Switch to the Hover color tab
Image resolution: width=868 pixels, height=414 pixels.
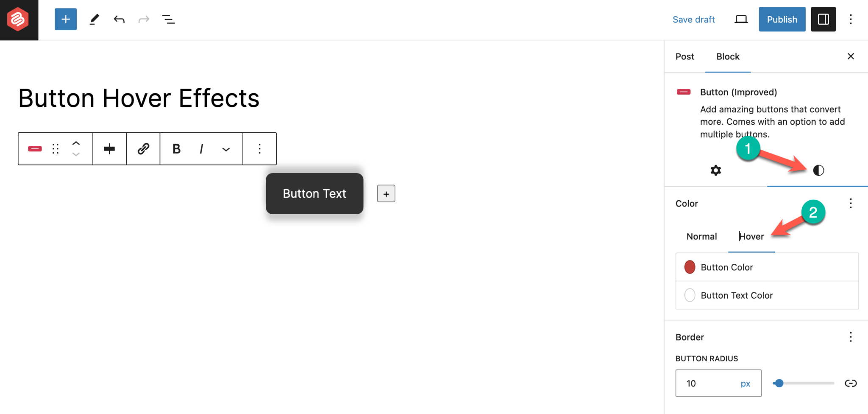click(x=751, y=236)
